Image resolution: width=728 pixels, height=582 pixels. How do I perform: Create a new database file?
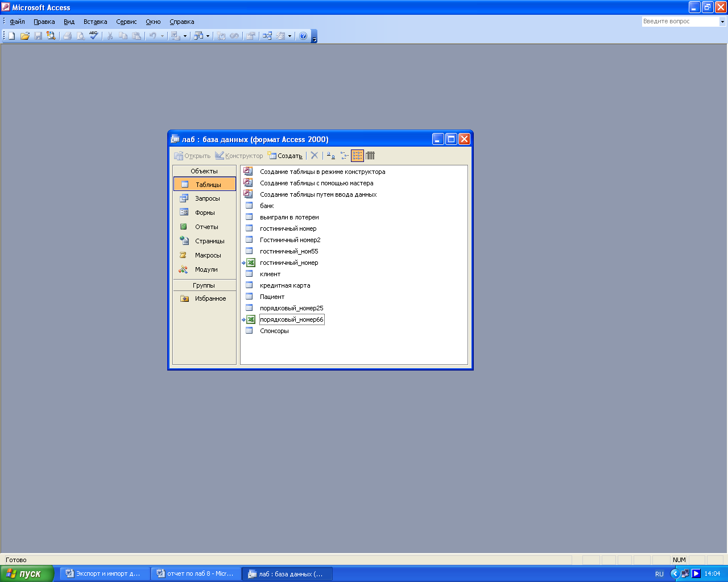[11, 36]
